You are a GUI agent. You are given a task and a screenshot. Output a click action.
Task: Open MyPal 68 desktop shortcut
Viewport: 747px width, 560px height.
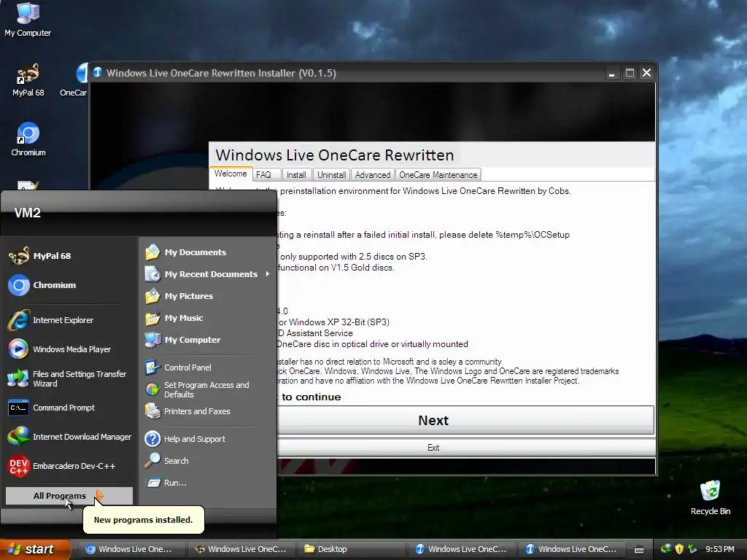click(x=28, y=79)
